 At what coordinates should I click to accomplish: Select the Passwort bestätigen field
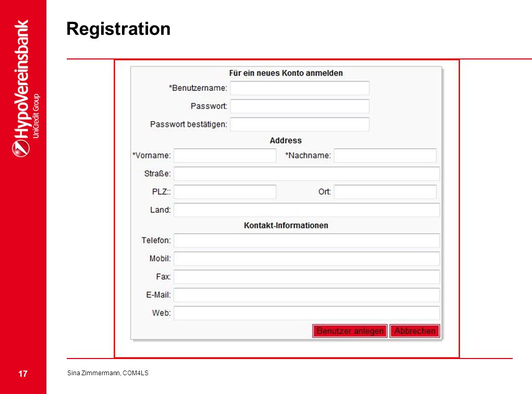tap(299, 125)
